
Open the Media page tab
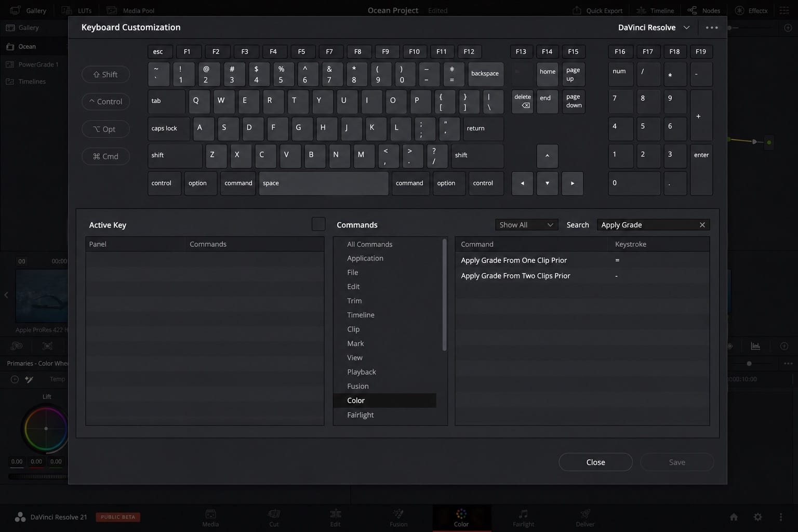pos(210,518)
